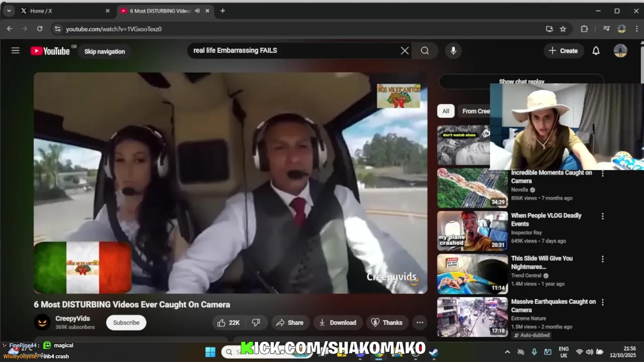Image resolution: width=644 pixels, height=362 pixels.
Task: Open options for Incredible Moments video
Action: 602,173
